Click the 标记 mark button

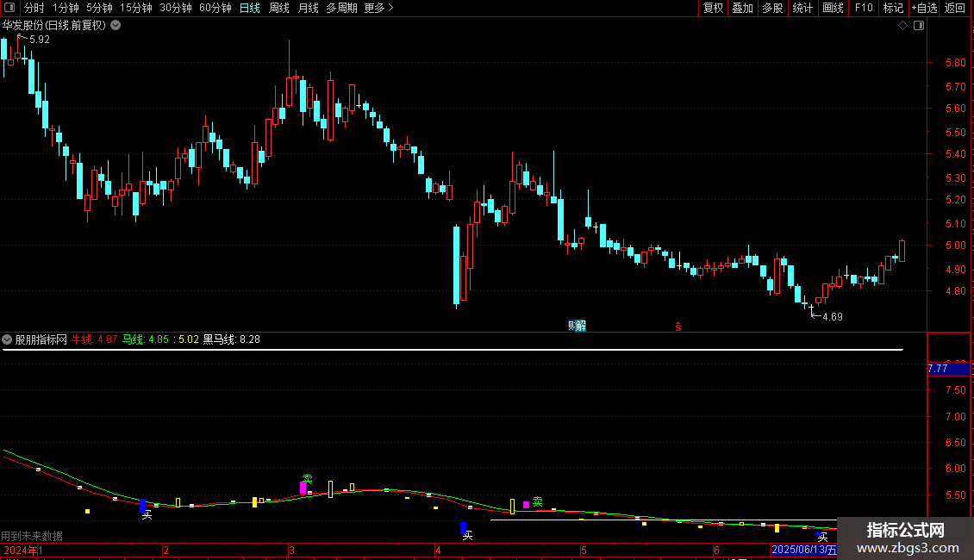tap(893, 8)
